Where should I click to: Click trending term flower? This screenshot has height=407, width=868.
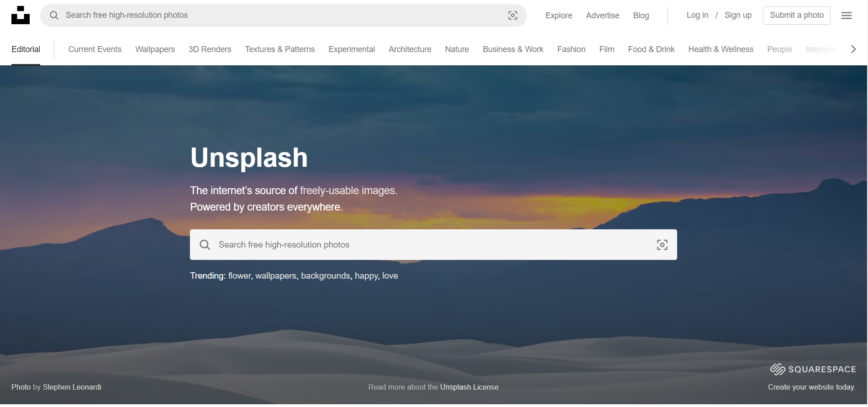coord(239,276)
